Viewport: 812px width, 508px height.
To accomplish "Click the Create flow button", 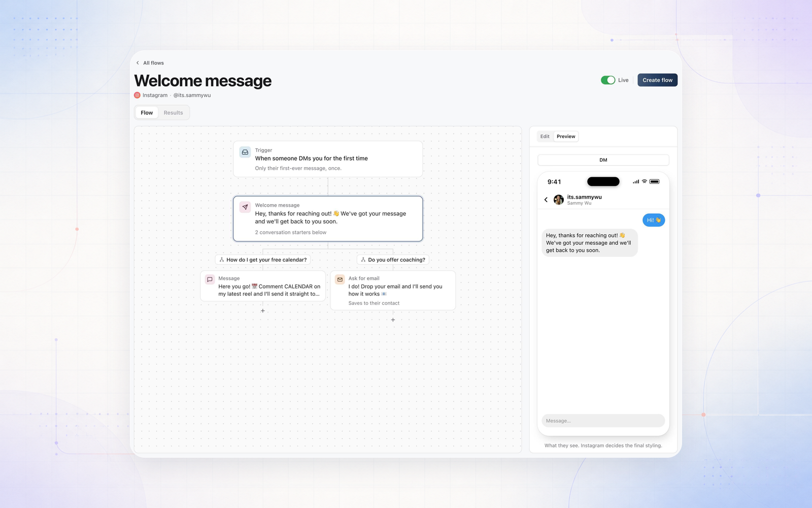I will [657, 80].
